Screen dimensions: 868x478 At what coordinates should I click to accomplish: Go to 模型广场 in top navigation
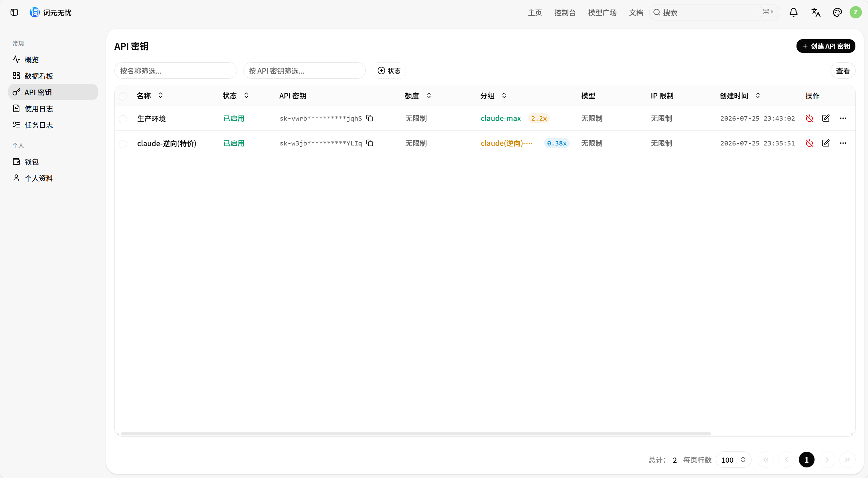(x=602, y=13)
